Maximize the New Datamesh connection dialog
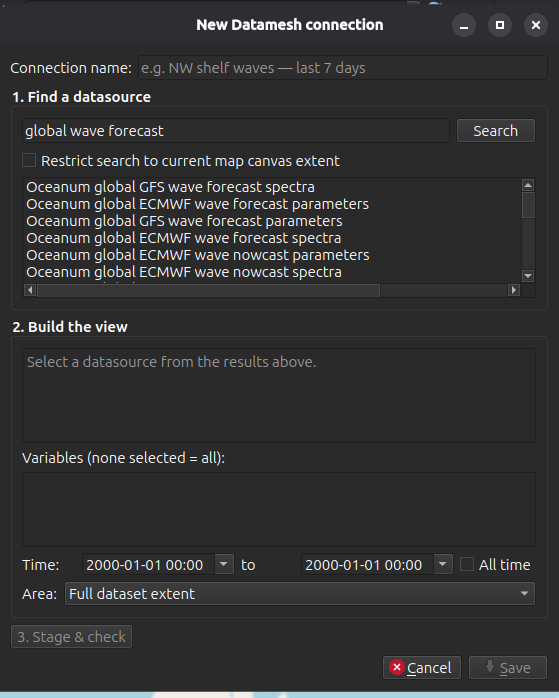 tap(500, 25)
